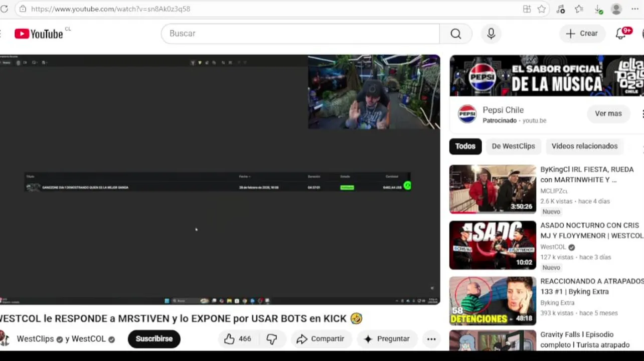Open browser favorites list icon
The width and height of the screenshot is (644, 361).
[579, 9]
